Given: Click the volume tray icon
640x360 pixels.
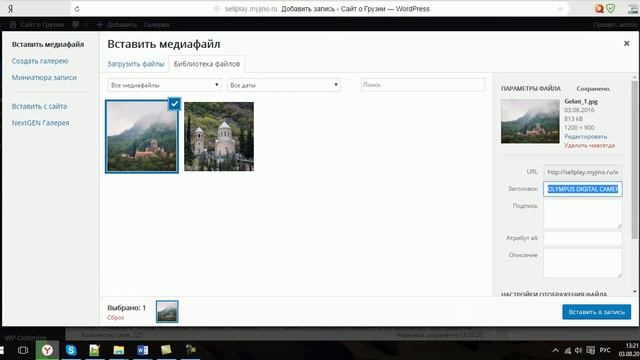Looking at the screenshot, I should click(578, 350).
